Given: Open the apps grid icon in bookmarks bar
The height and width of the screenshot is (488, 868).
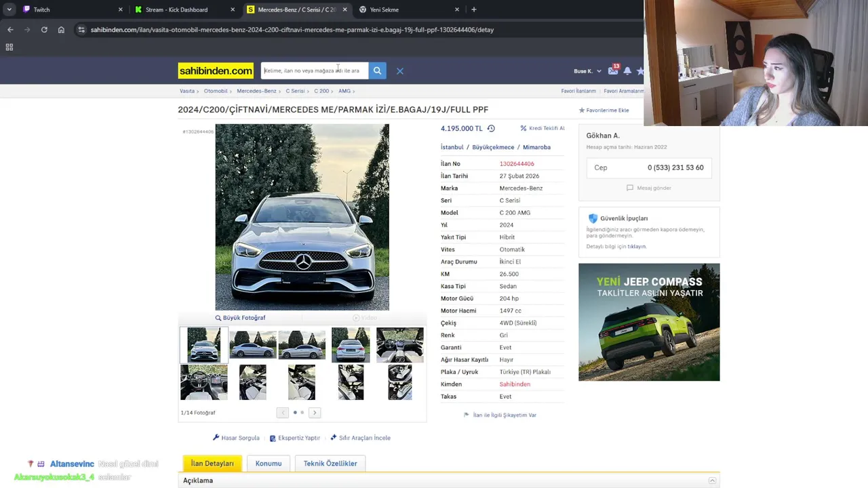Looking at the screenshot, I should [9, 47].
